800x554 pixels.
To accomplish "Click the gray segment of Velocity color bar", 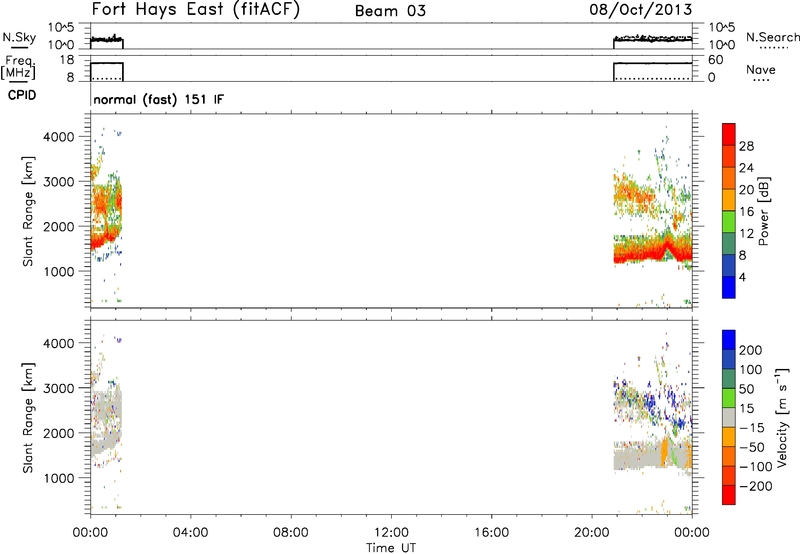I will (729, 417).
